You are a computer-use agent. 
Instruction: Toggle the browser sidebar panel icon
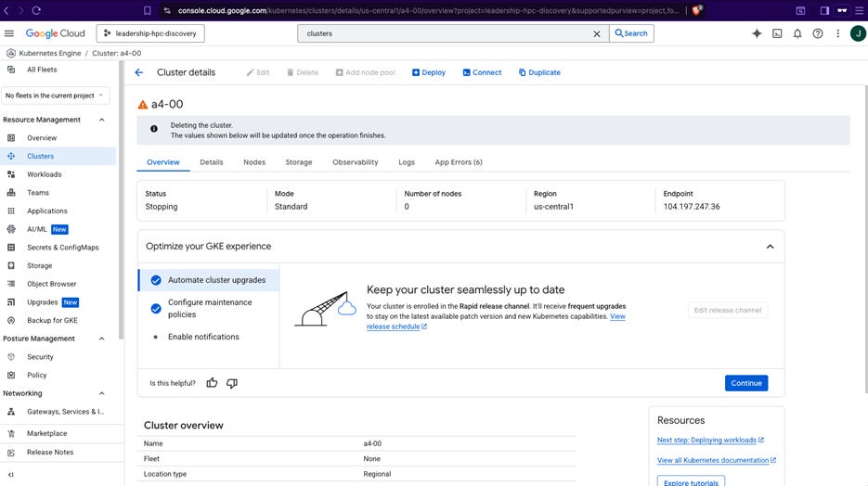click(824, 10)
